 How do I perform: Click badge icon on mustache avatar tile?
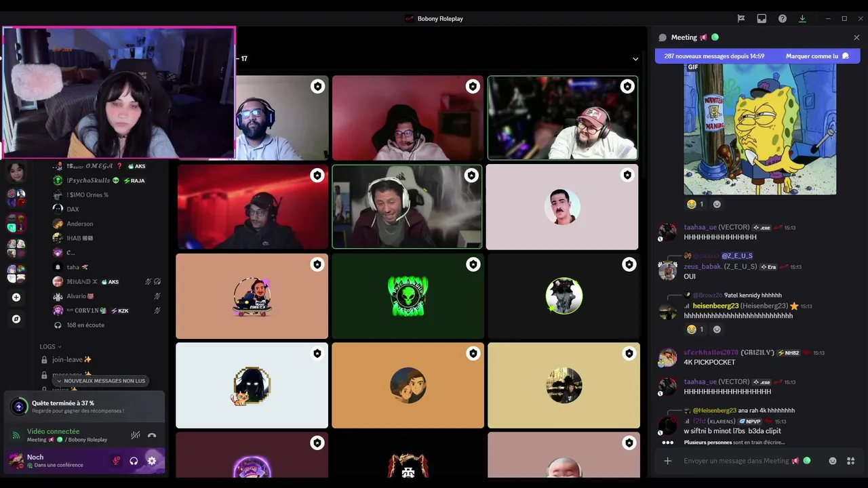tap(627, 176)
